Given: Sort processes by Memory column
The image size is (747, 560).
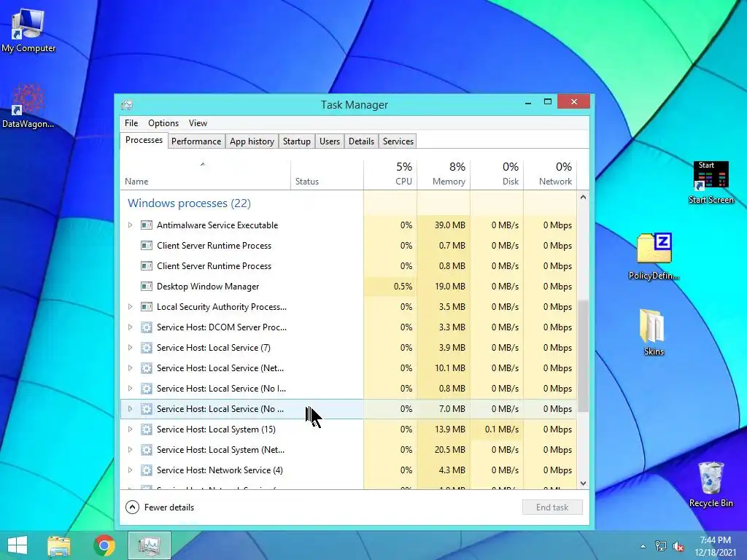Looking at the screenshot, I should pyautogui.click(x=444, y=175).
